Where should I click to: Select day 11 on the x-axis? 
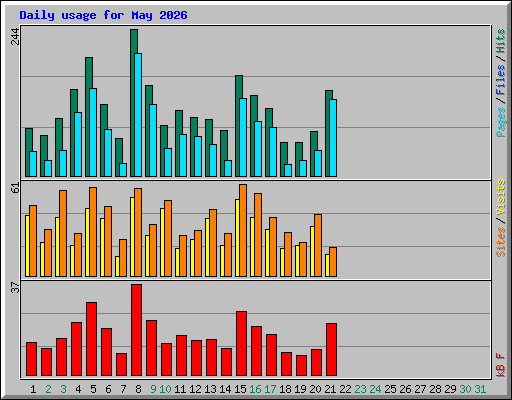[180, 389]
